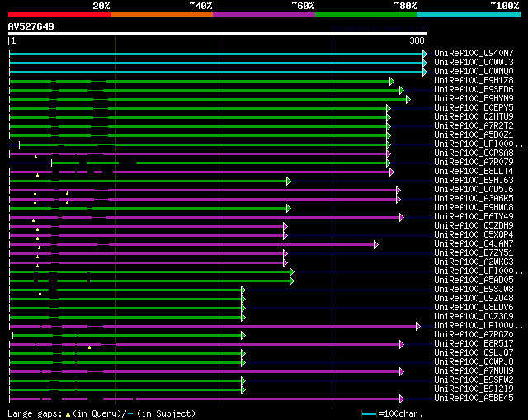The width and height of the screenshot is (528, 420).
Task: Open hit UniRef100_B9SFD6 label
Action: tap(474, 89)
